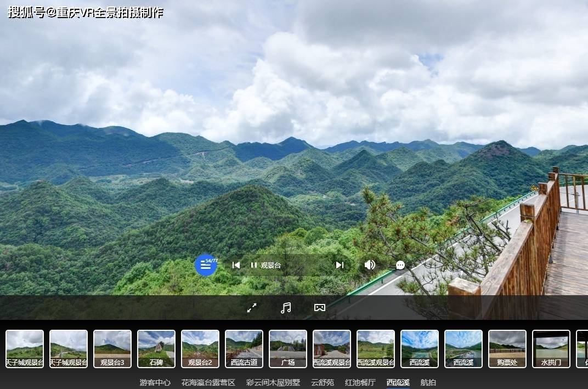Switch to the 游客中心 tab
Viewport: 588px width, 389px height.
coord(155,382)
